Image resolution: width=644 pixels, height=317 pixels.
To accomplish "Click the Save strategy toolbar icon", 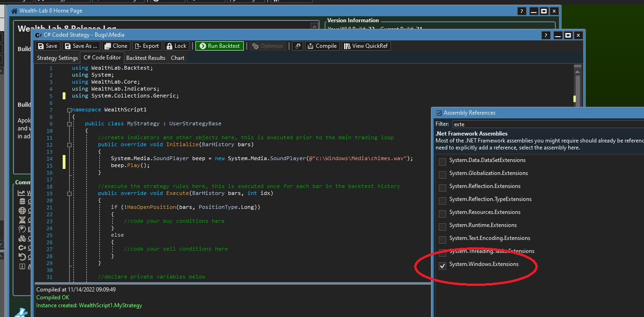I will [x=41, y=46].
